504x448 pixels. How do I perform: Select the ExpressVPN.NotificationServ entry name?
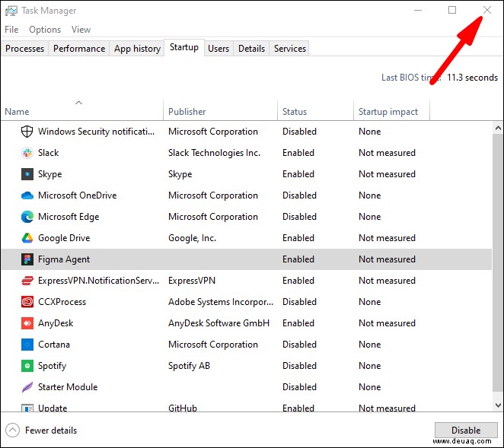point(99,281)
